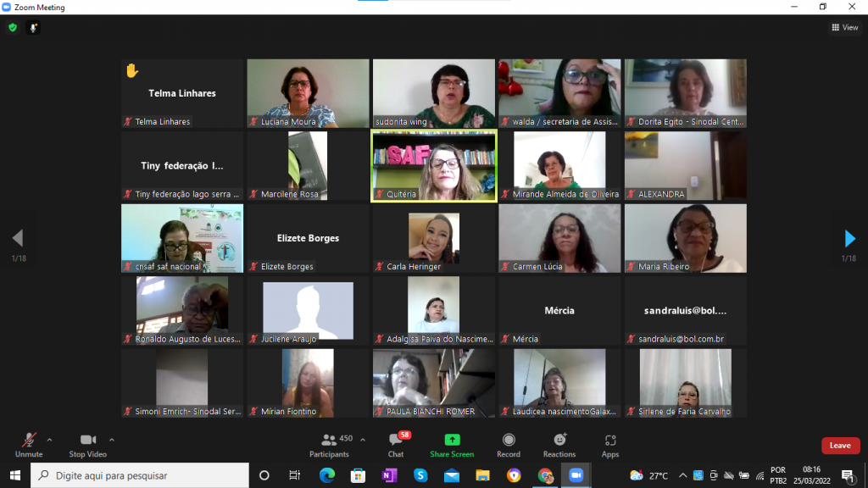
Task: Open the Apps panel
Action: point(610,444)
